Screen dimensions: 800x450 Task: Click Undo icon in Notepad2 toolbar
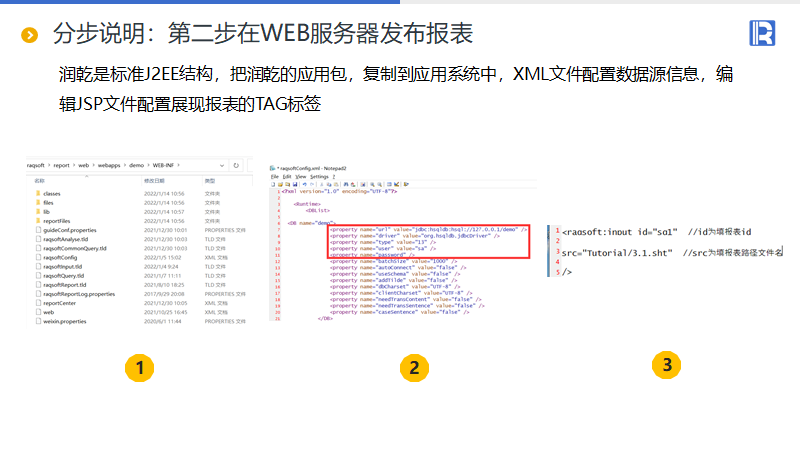click(305, 184)
